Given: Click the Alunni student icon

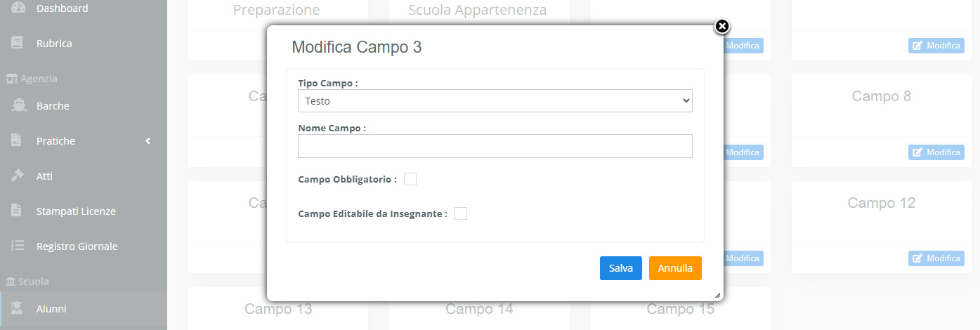Looking at the screenshot, I should click(18, 308).
